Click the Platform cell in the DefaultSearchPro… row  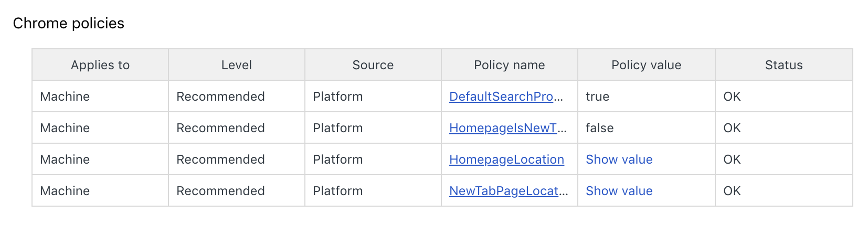(337, 97)
